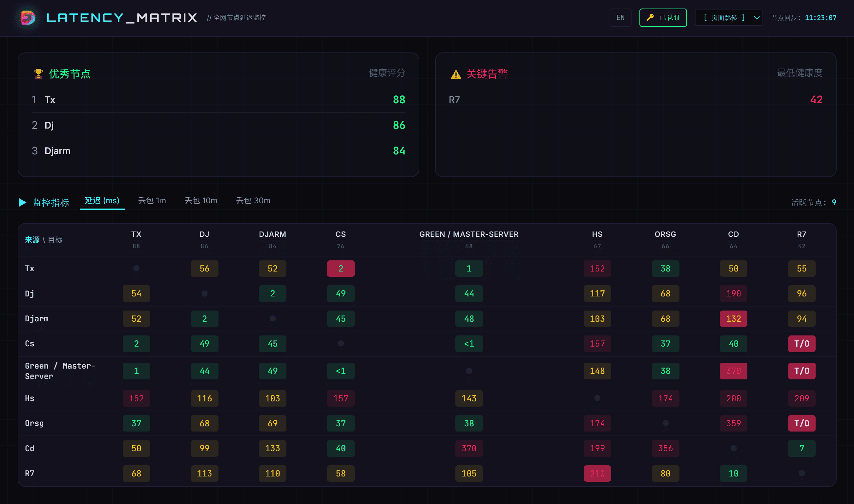Click the 190 cell in Dj row
Image resolution: width=854 pixels, height=504 pixels.
tap(733, 293)
